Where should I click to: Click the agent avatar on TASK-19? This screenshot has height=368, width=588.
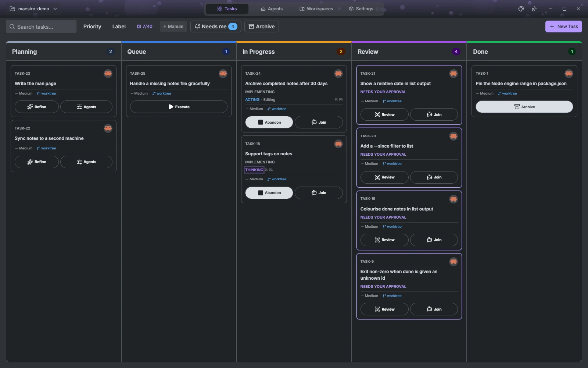pyautogui.click(x=453, y=199)
